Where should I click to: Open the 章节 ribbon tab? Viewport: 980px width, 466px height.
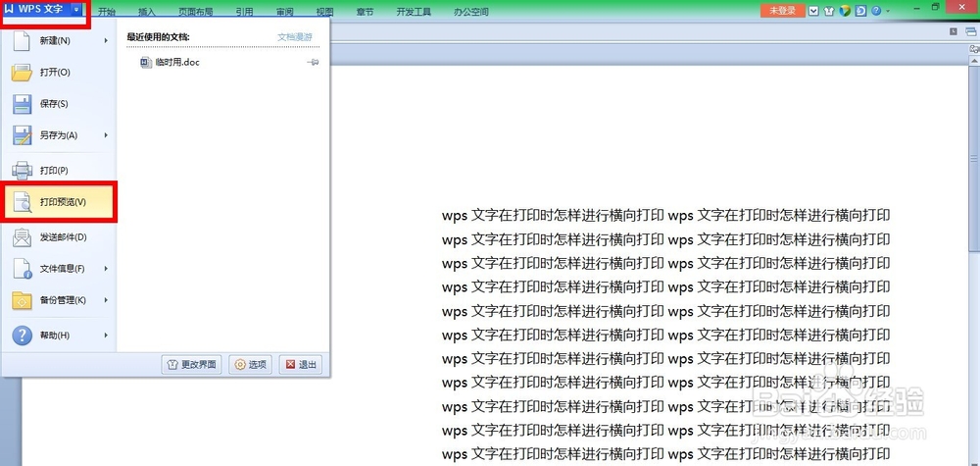pos(365,12)
